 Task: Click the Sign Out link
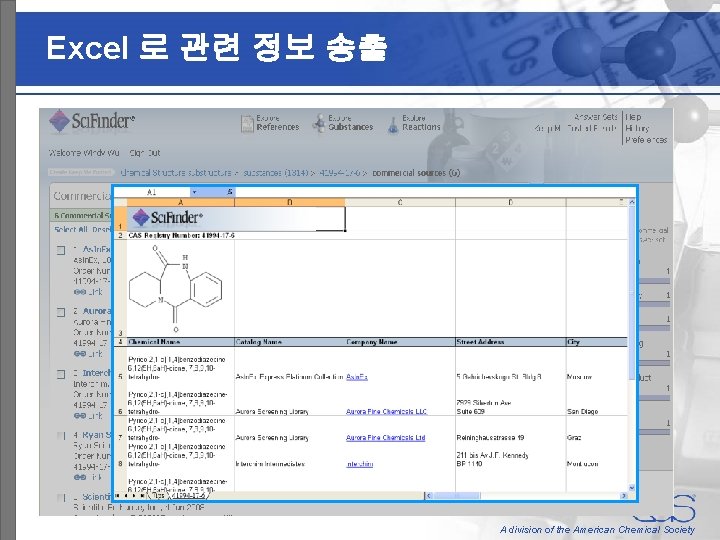[x=145, y=153]
